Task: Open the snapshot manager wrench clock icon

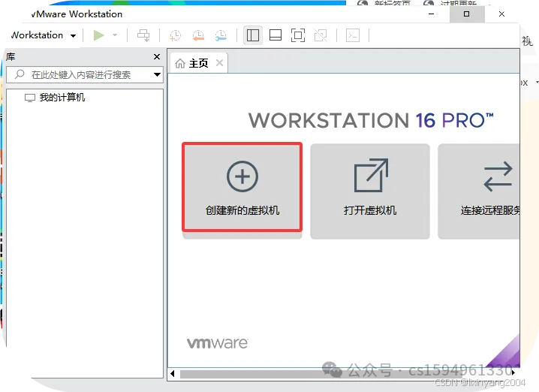Action: (221, 35)
